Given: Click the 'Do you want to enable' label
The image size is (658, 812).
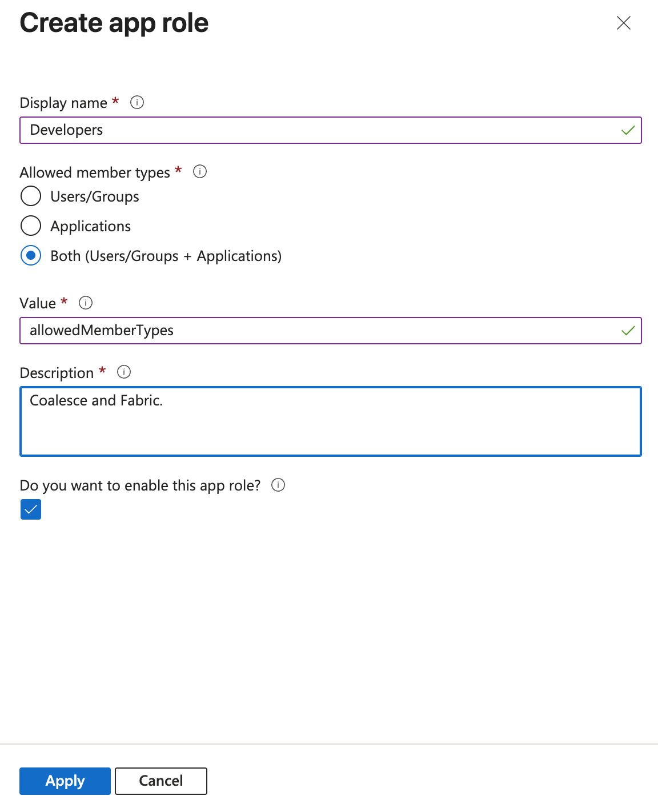Looking at the screenshot, I should coord(140,485).
